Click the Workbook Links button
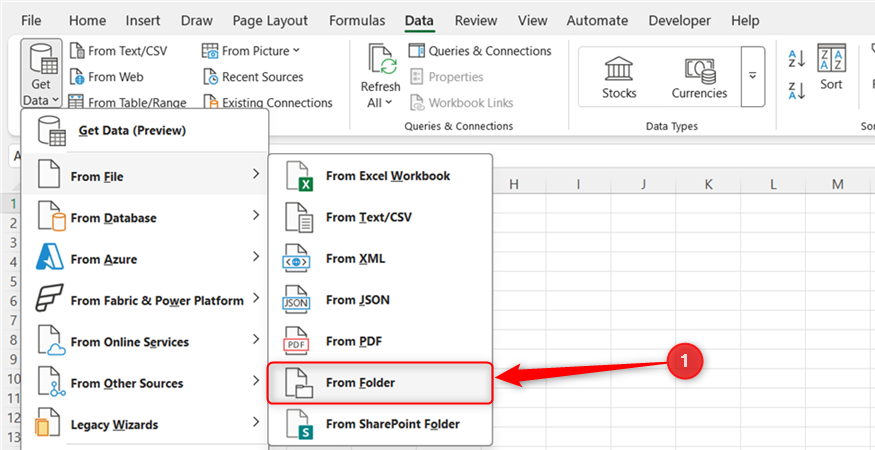Image resolution: width=875 pixels, height=450 pixels. (x=461, y=102)
